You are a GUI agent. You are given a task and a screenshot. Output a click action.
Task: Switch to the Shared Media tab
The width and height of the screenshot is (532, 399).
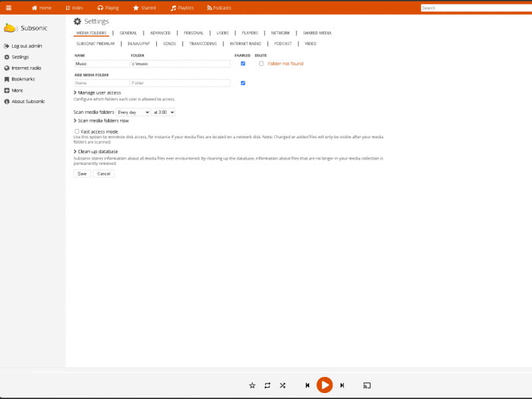(x=317, y=33)
